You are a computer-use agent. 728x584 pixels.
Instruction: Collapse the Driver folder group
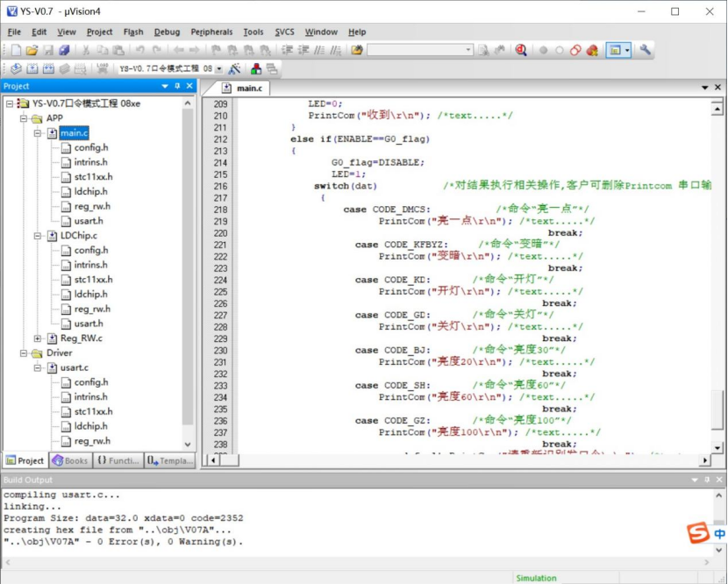point(23,353)
